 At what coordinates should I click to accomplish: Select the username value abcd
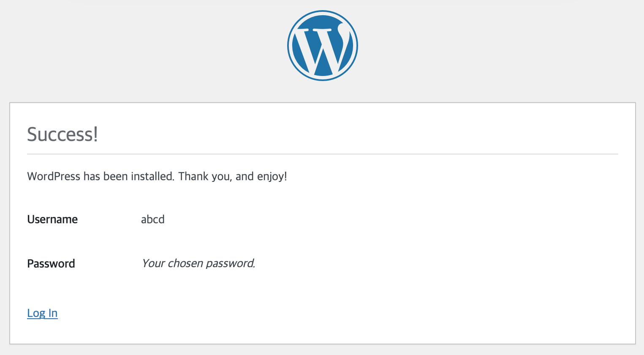pyautogui.click(x=152, y=220)
